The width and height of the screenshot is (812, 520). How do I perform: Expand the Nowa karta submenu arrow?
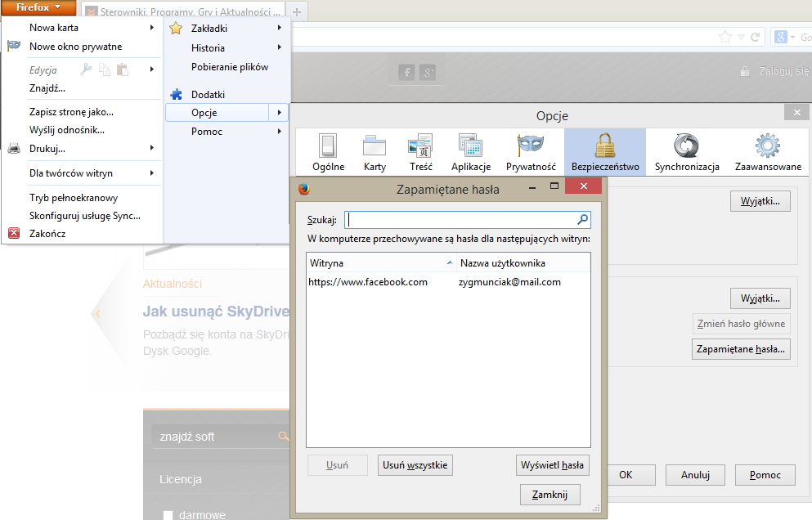(152, 28)
